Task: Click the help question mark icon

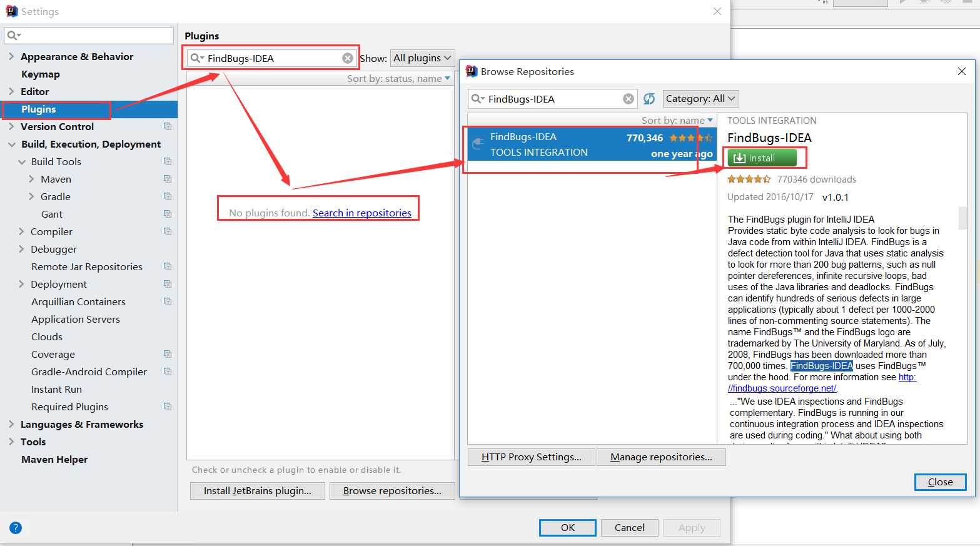Action: coord(16,528)
